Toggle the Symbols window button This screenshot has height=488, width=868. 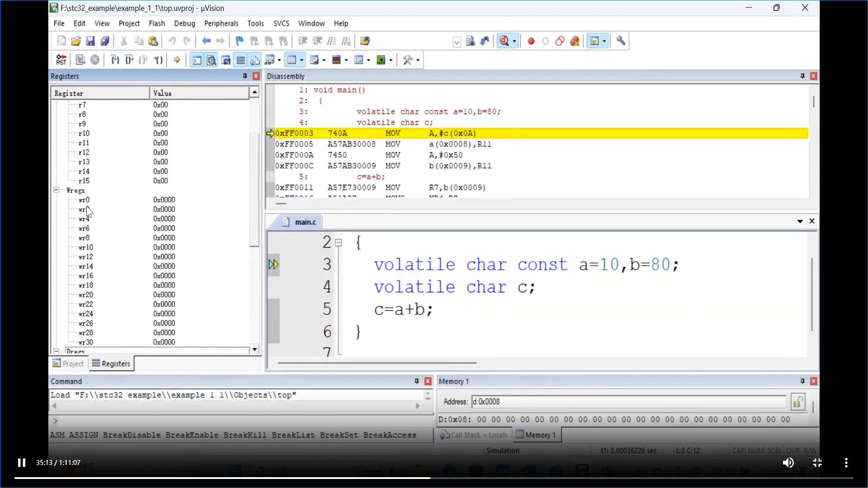click(226, 60)
